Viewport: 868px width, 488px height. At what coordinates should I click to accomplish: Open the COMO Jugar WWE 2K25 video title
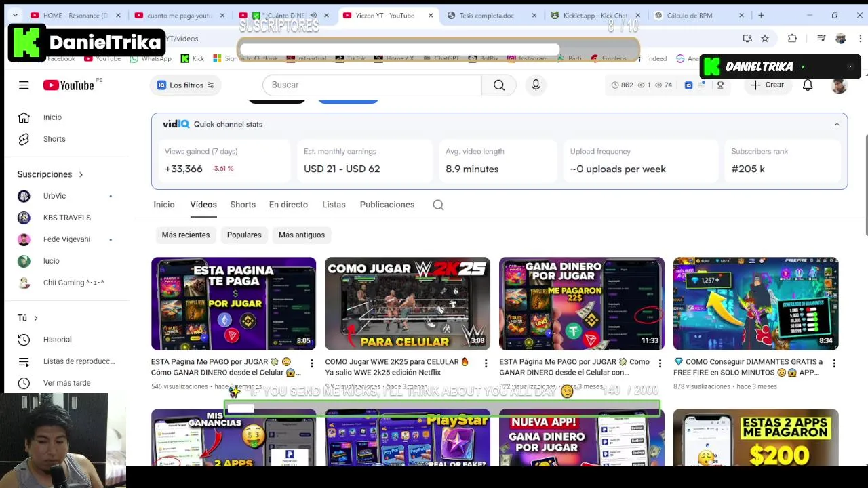click(397, 367)
